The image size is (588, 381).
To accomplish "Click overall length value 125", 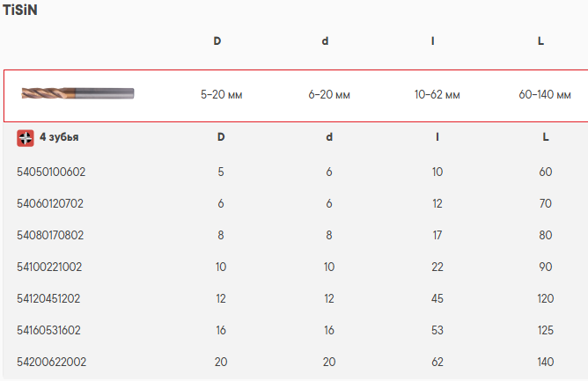I will tap(545, 330).
